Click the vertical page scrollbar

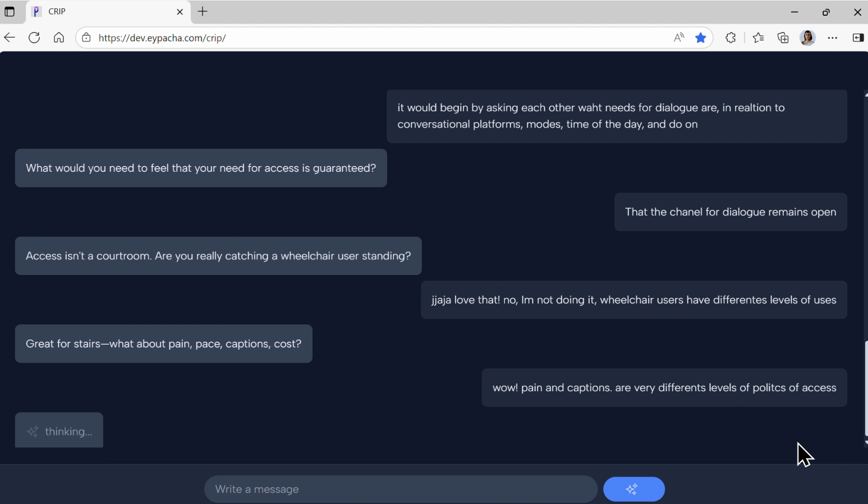tap(865, 387)
